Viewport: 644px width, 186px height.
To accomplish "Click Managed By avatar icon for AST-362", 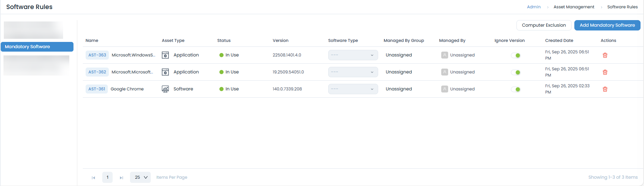I will [444, 72].
